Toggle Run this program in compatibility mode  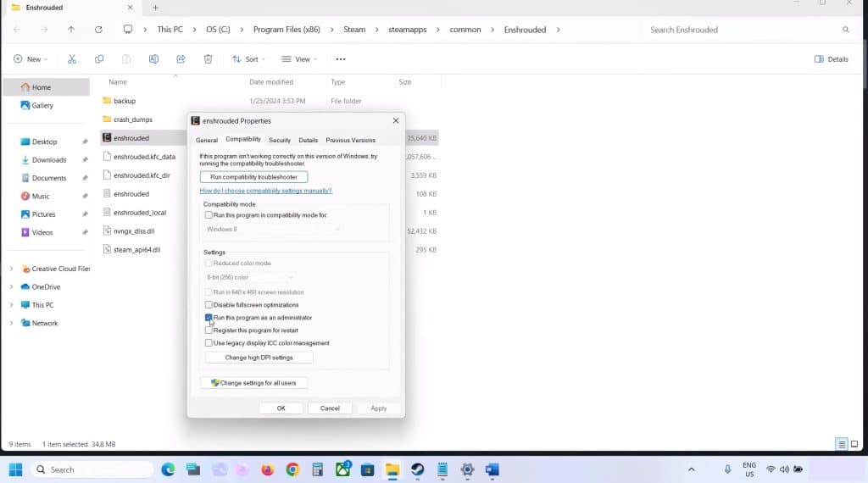[x=209, y=215]
